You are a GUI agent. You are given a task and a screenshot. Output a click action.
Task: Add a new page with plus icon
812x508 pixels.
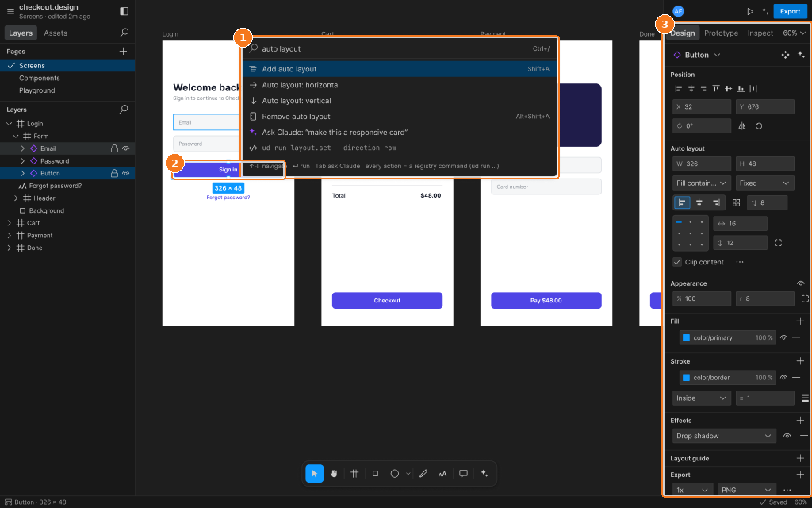pyautogui.click(x=123, y=51)
